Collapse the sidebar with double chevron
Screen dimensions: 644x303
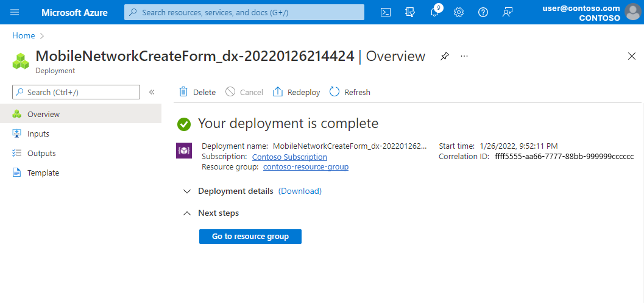coord(152,92)
